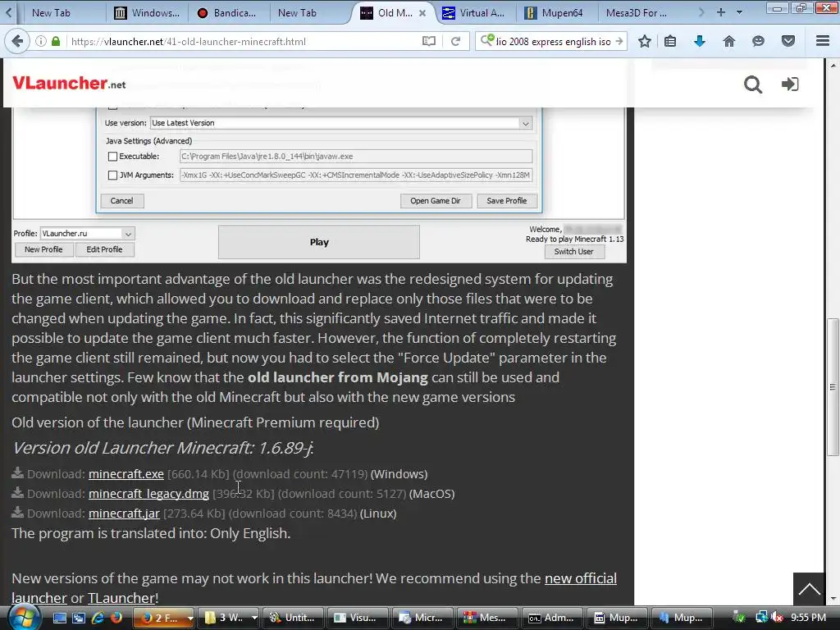This screenshot has width=840, height=630.
Task: Open the VLauncher site search icon
Action: pos(753,84)
